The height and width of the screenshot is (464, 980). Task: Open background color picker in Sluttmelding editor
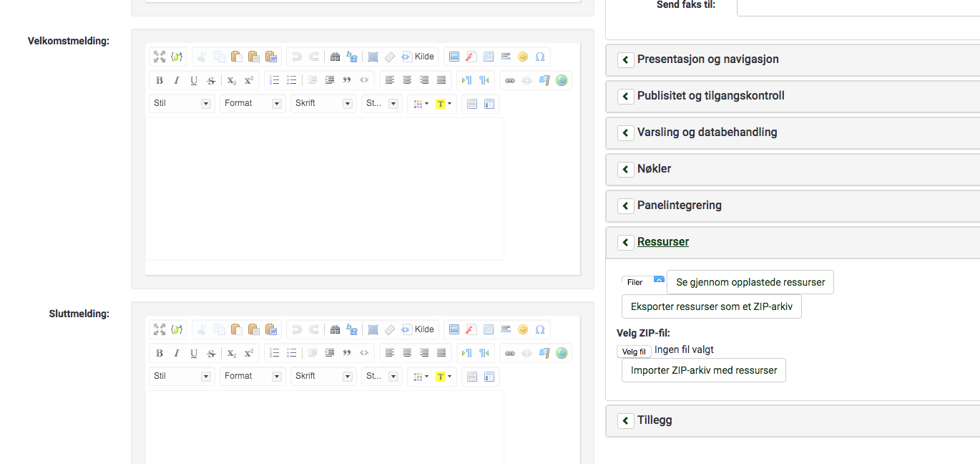(444, 377)
